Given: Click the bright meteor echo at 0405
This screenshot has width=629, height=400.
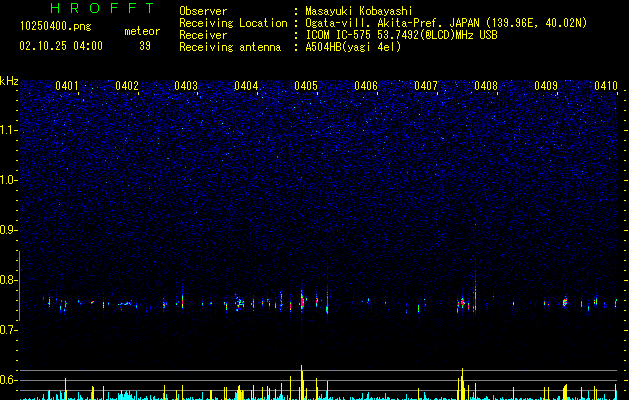Looking at the screenshot, I should point(302,300).
